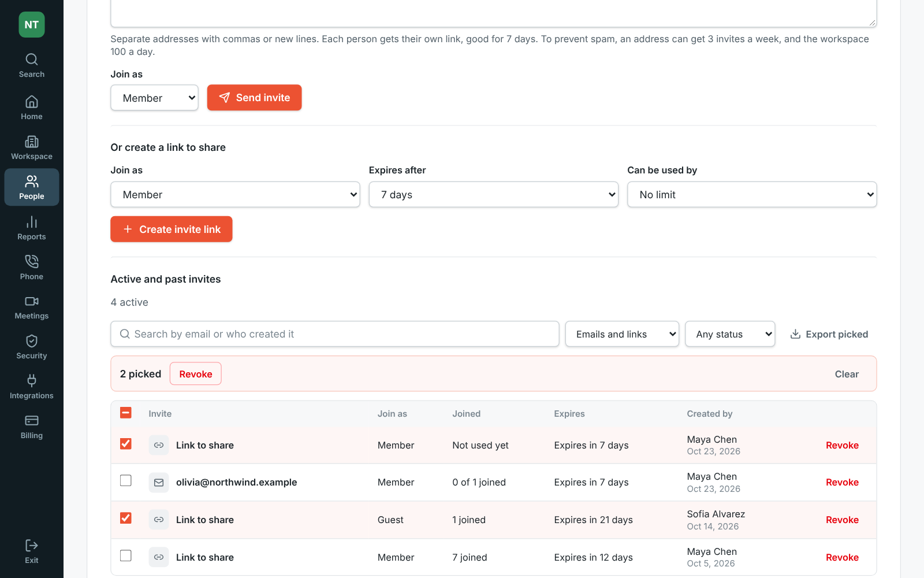Viewport: 924px width, 578px height.
Task: Click link icon in Guest invite row
Action: click(x=159, y=520)
